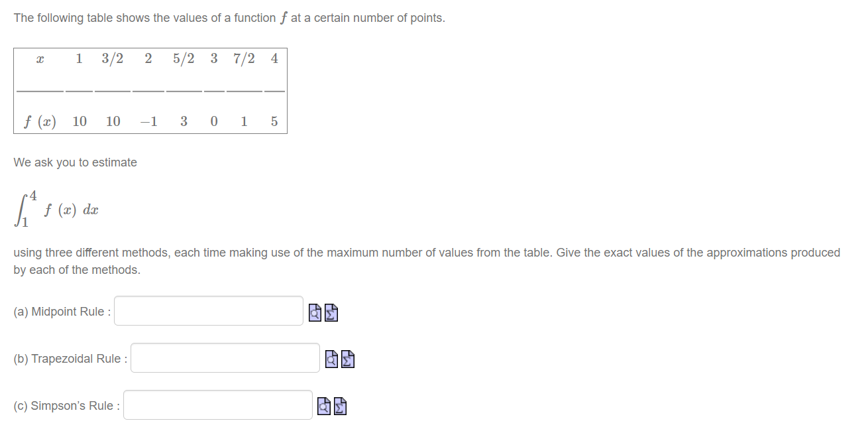
Task: Click inside the Simpson's Rule answer box
Action: click(x=217, y=405)
